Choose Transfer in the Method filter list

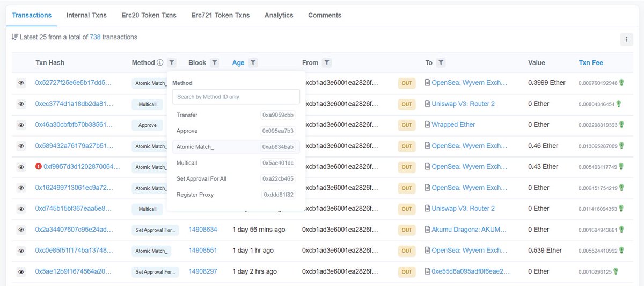(236, 115)
